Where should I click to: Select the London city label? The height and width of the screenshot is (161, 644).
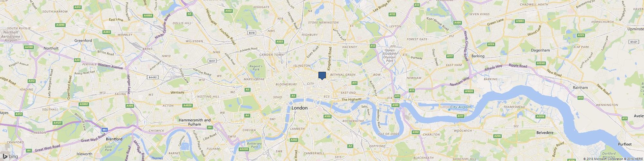299,108
